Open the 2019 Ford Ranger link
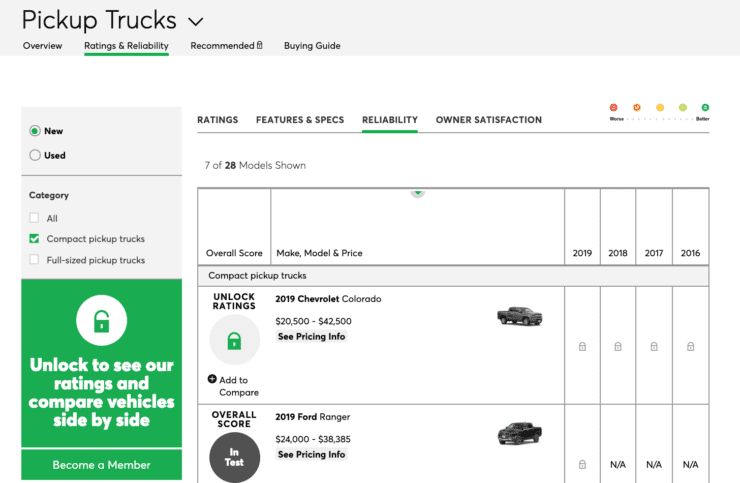The image size is (740, 483). [312, 417]
